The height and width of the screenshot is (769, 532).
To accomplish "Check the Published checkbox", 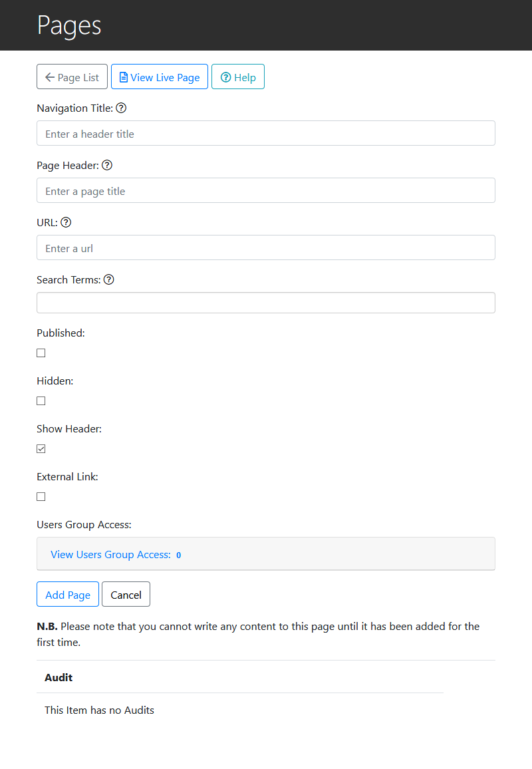I will pyautogui.click(x=41, y=353).
